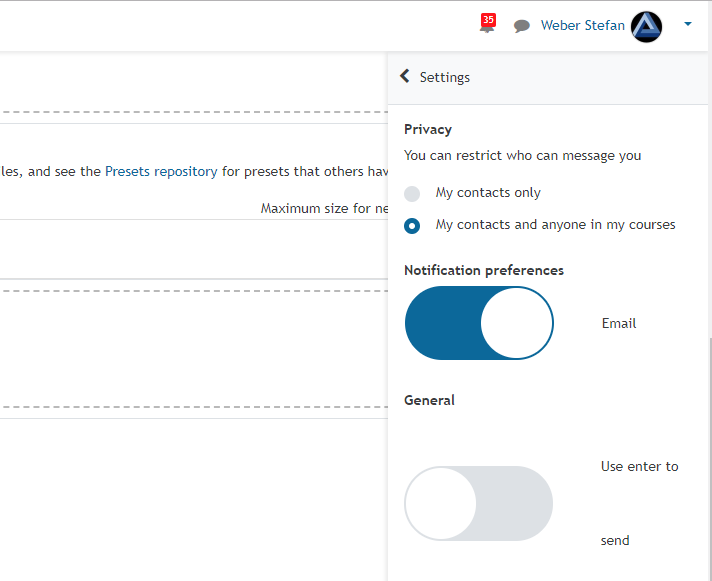The height and width of the screenshot is (581, 712).
Task: Click the Privacy section heading
Action: (428, 129)
